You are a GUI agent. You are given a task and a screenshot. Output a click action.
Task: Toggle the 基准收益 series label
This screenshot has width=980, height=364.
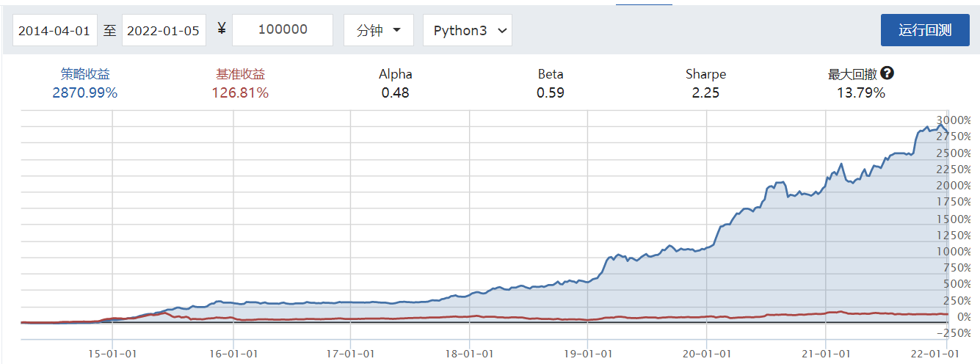(x=240, y=74)
